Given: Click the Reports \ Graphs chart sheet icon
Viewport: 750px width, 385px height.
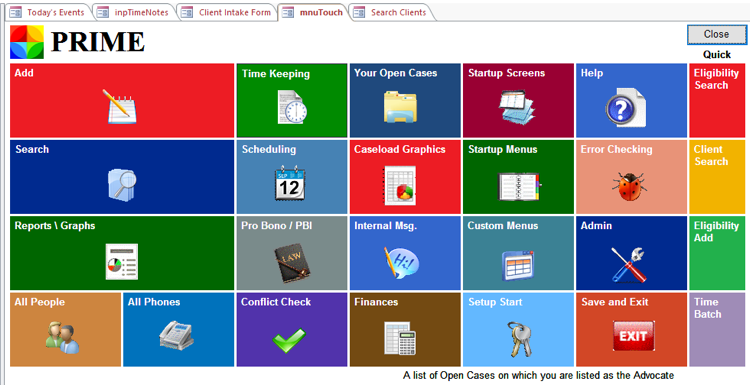Looking at the screenshot, I should coord(121,261).
